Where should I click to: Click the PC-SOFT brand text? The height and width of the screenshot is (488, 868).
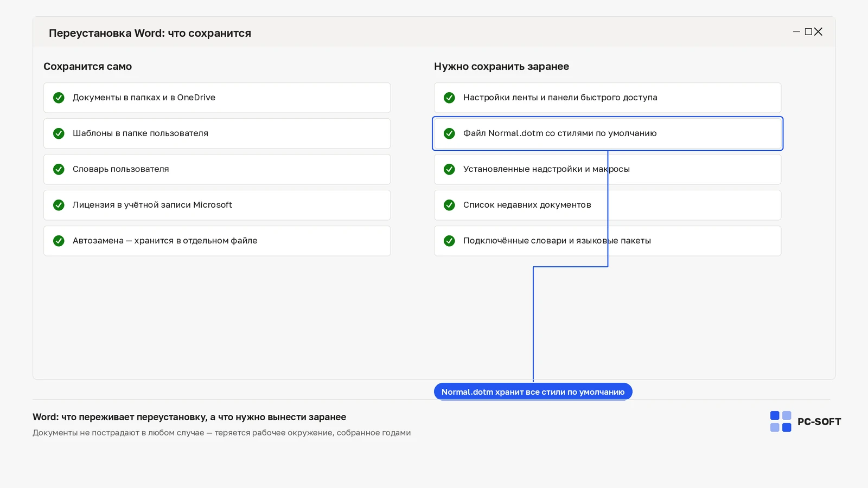tap(819, 422)
